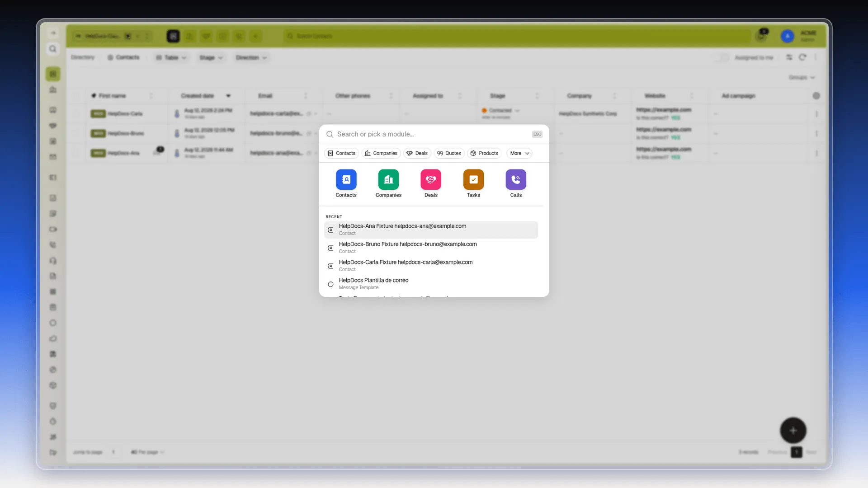Open the Stage filter dropdown
This screenshot has width=868, height=488.
(211, 57)
